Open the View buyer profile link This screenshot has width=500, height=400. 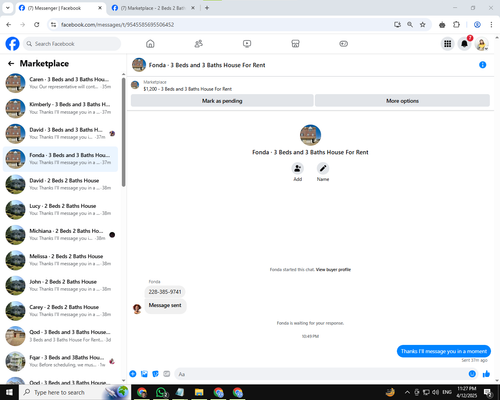coord(333,269)
